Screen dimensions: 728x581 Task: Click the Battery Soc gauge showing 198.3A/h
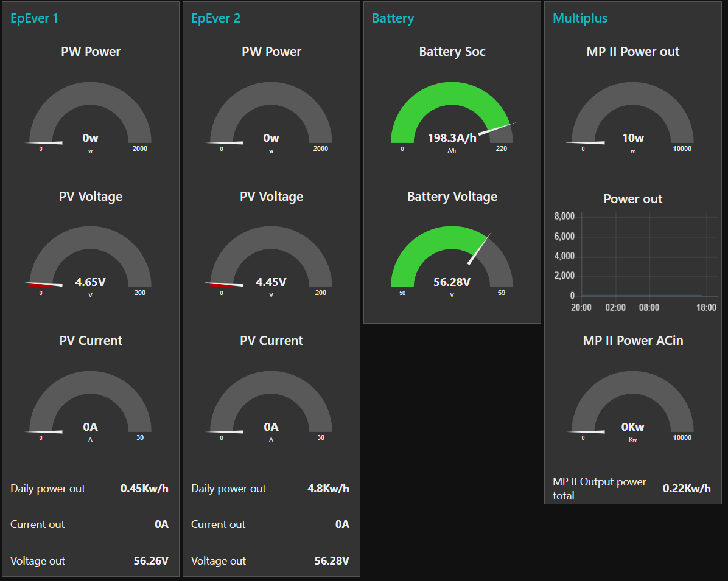tap(452, 116)
